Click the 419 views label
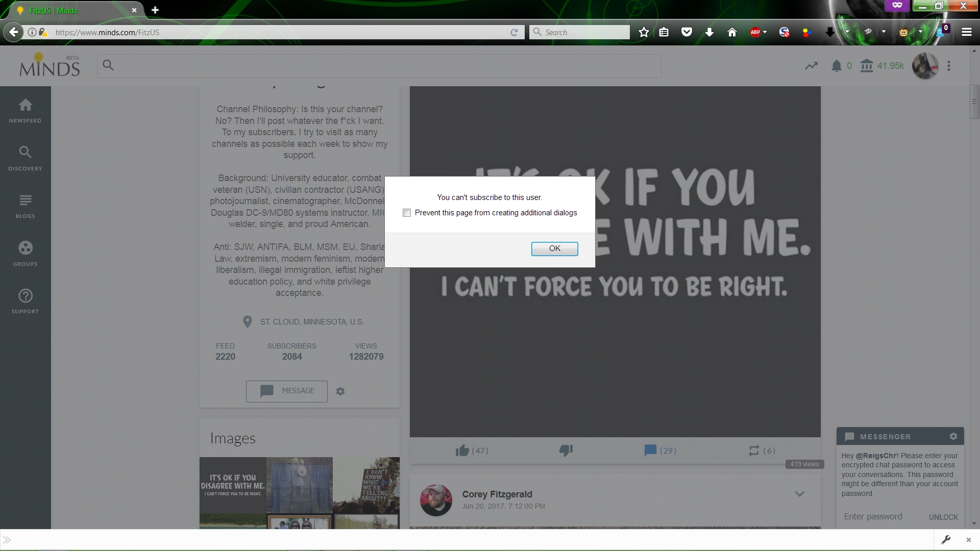Image resolution: width=980 pixels, height=551 pixels. click(x=804, y=464)
